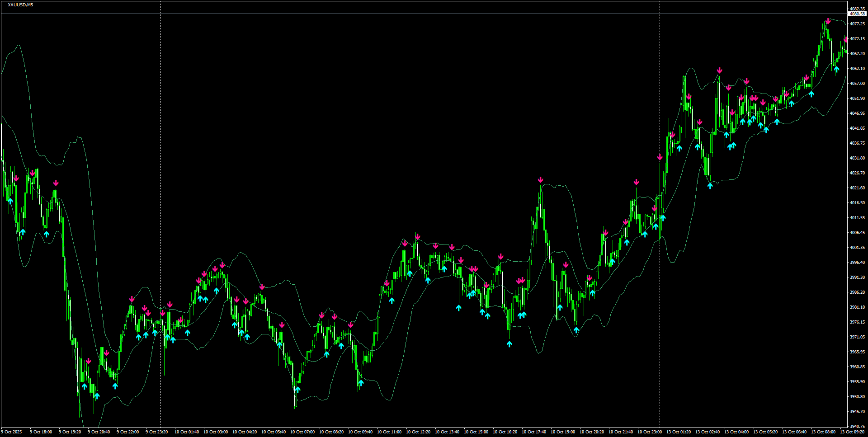Image resolution: width=868 pixels, height=437 pixels.
Task: Select the highlighted 4080.58 price tag
Action: tap(857, 14)
